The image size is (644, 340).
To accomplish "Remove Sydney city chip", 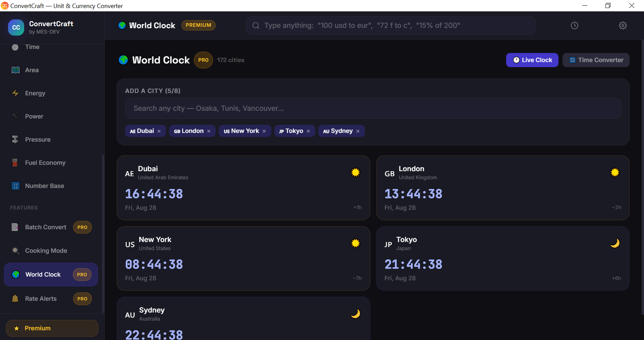I will [358, 131].
